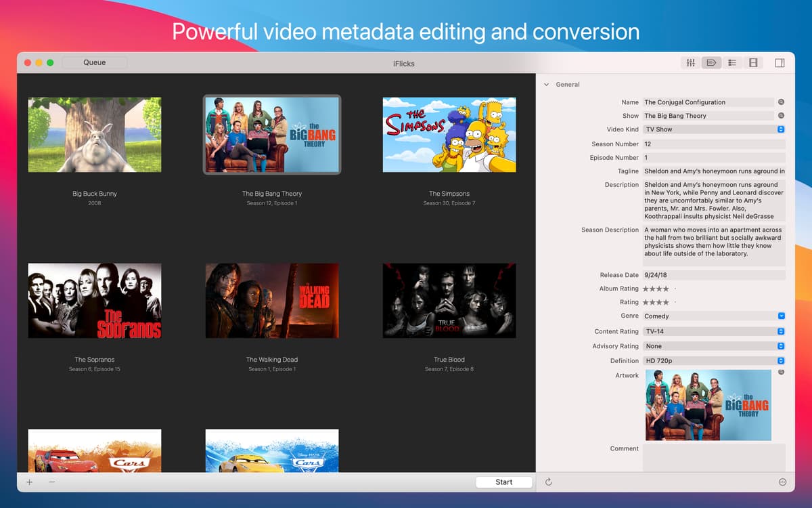Refresh metadata with the circular arrow icon
This screenshot has width=812, height=508.
[548, 482]
